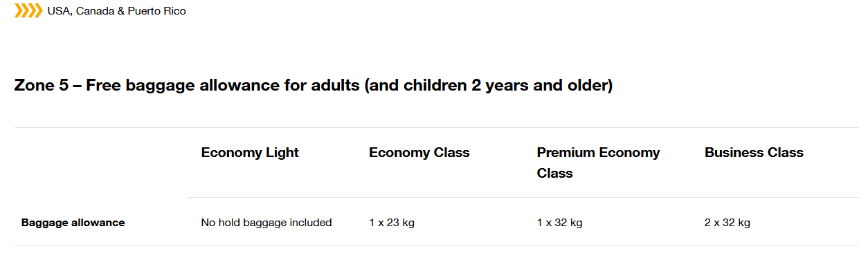The width and height of the screenshot is (868, 269).
Task: Click the Zone 5 baggage allowance heading
Action: 313,86
